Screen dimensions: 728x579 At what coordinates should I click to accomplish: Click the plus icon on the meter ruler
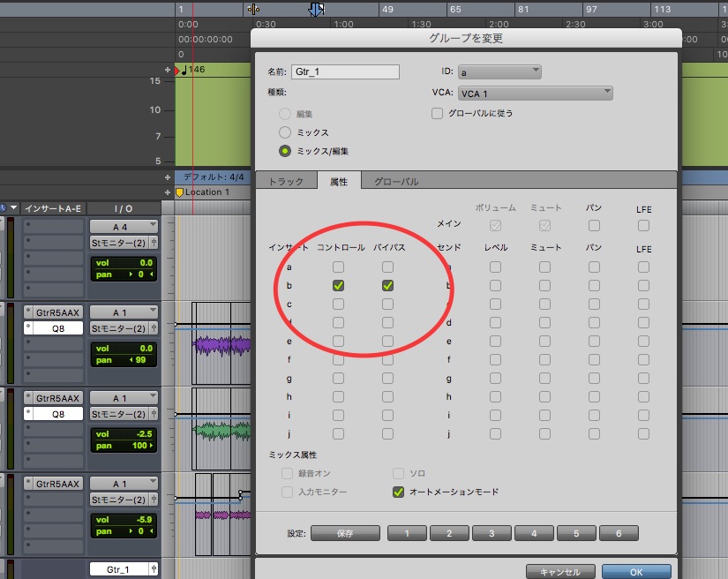[168, 177]
